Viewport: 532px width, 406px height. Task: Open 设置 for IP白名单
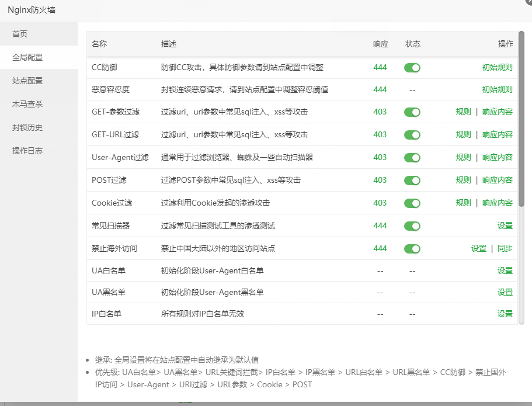(x=505, y=314)
